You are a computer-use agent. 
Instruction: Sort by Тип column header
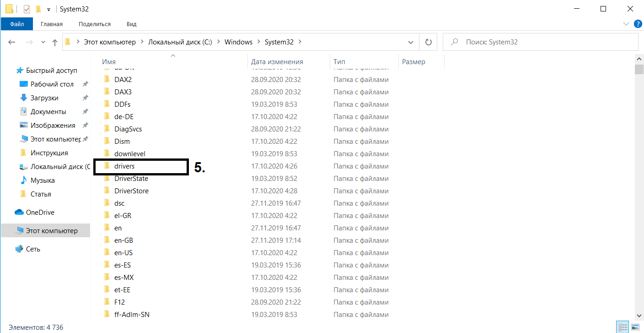(x=339, y=61)
